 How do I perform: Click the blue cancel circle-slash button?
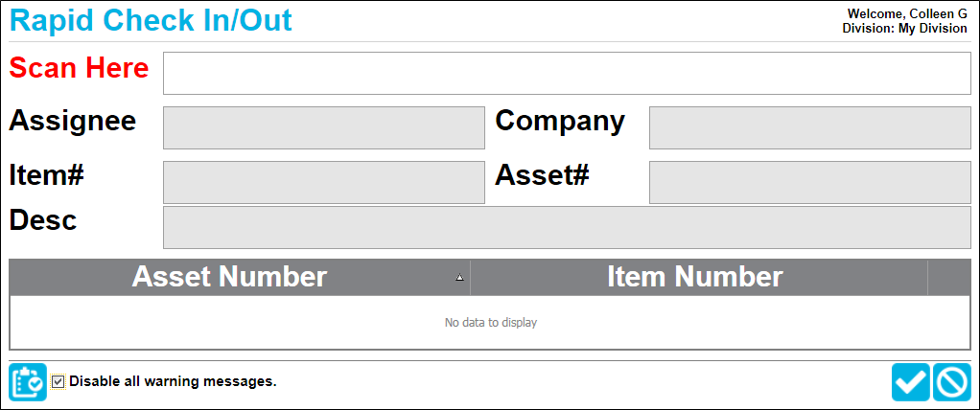point(952,381)
